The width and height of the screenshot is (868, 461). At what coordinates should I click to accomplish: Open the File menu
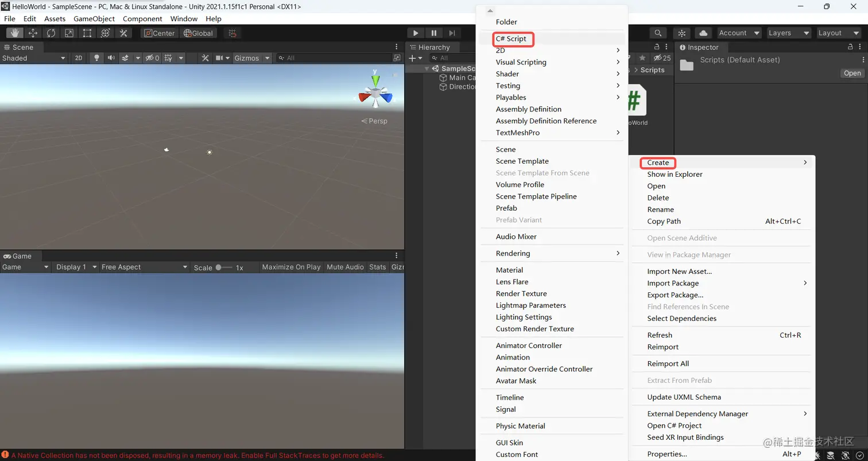10,18
